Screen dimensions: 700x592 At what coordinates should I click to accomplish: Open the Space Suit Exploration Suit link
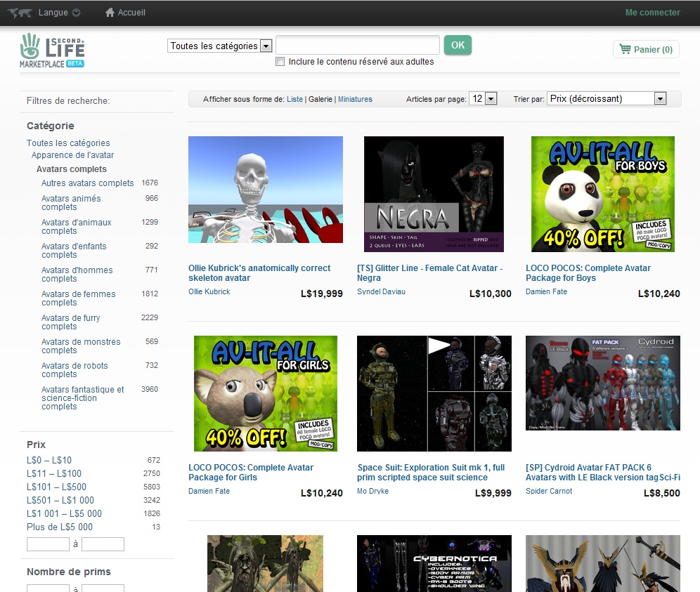(432, 473)
